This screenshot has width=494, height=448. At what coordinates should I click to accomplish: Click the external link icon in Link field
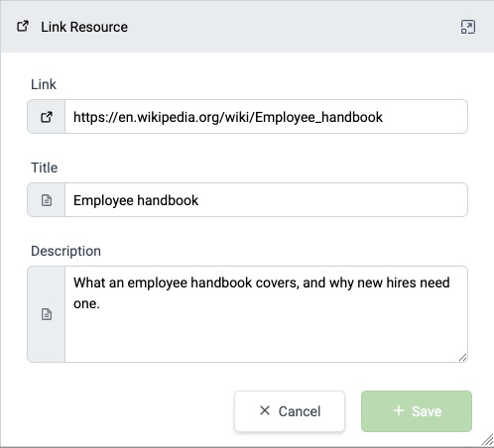[47, 117]
